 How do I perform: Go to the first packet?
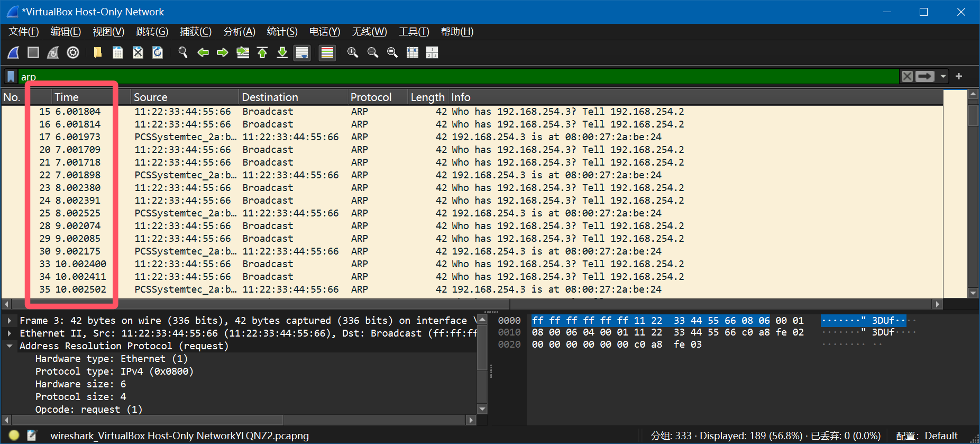[262, 52]
